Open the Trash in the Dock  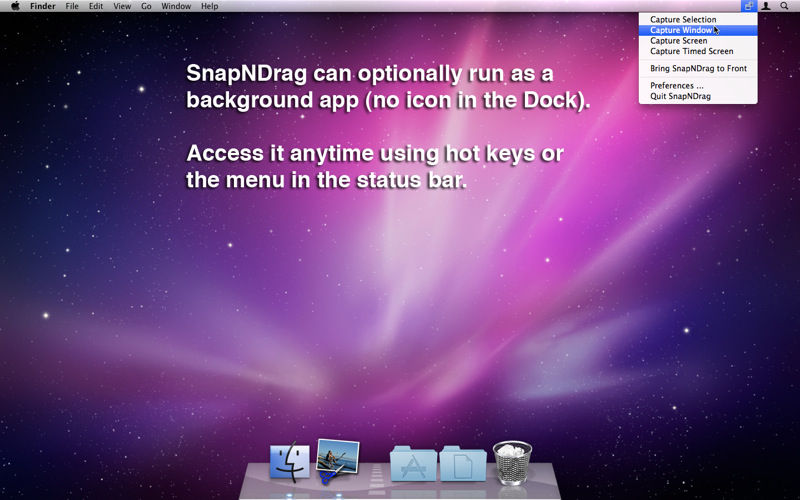click(512, 463)
